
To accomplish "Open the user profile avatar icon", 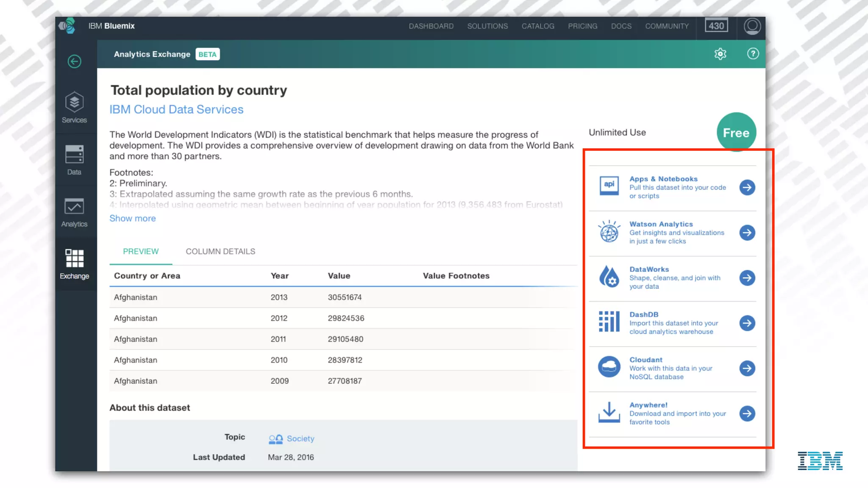I will (x=752, y=26).
